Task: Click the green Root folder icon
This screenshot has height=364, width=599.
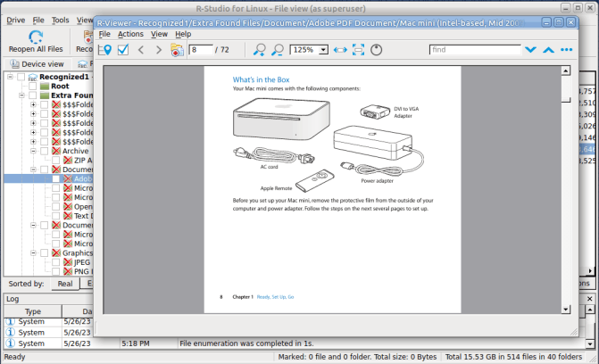Action: 45,87
